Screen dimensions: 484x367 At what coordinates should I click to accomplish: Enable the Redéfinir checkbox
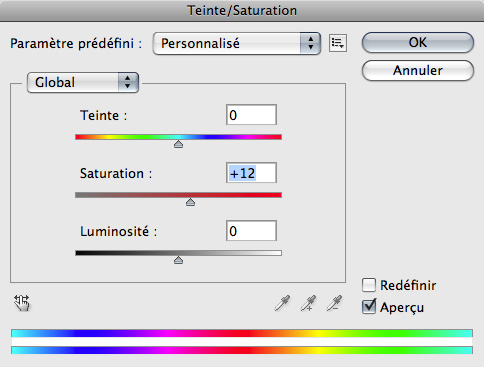(369, 285)
